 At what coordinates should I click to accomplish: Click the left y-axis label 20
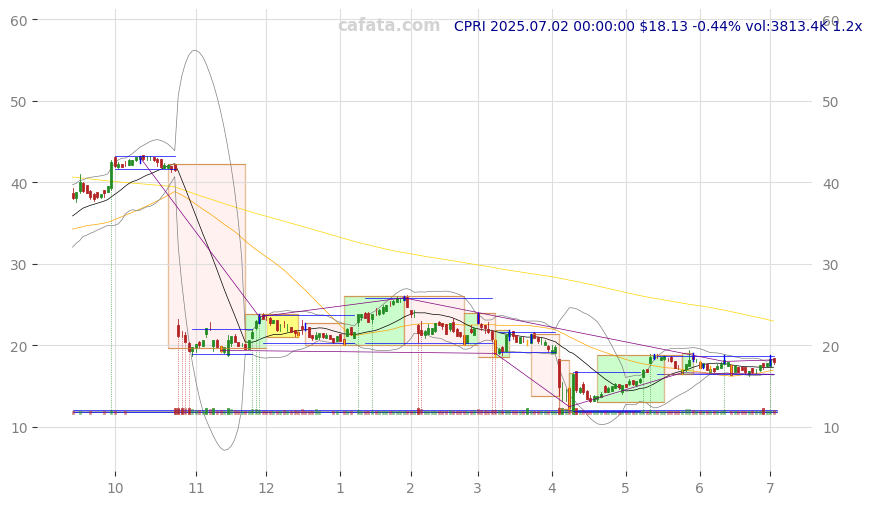(x=18, y=346)
